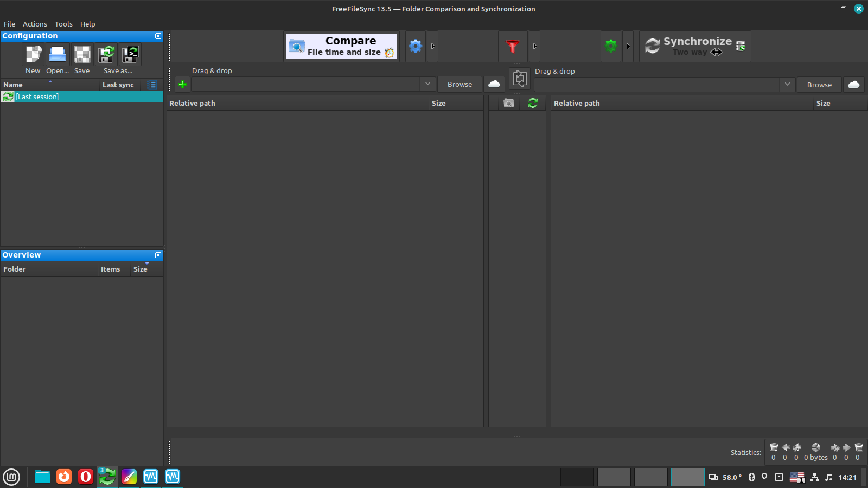
Task: Open the network tray icon
Action: [x=814, y=477]
